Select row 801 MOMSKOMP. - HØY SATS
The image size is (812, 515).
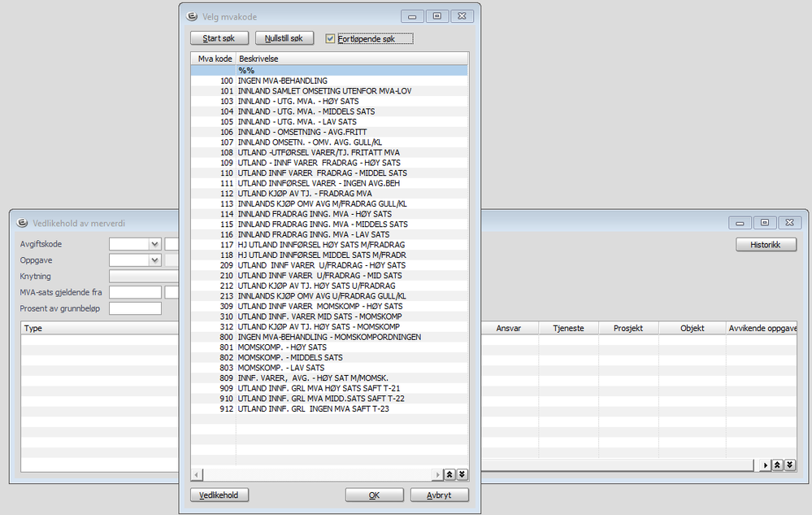(329, 347)
